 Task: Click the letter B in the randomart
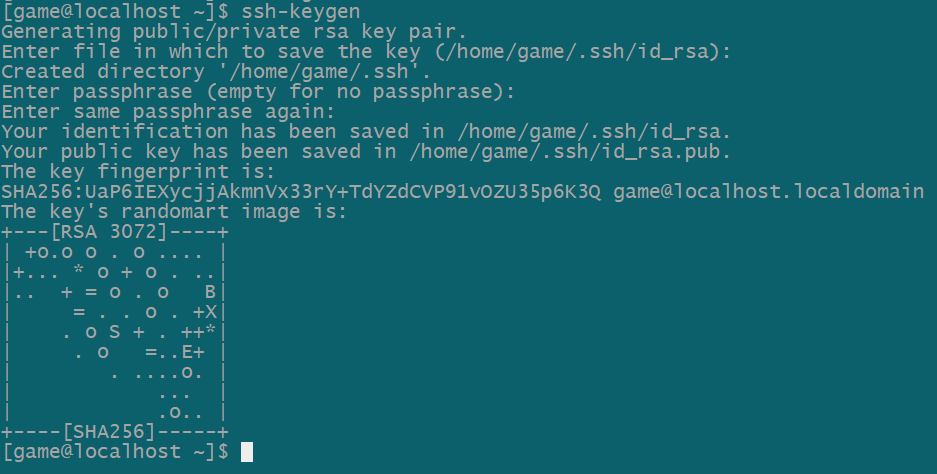211,292
